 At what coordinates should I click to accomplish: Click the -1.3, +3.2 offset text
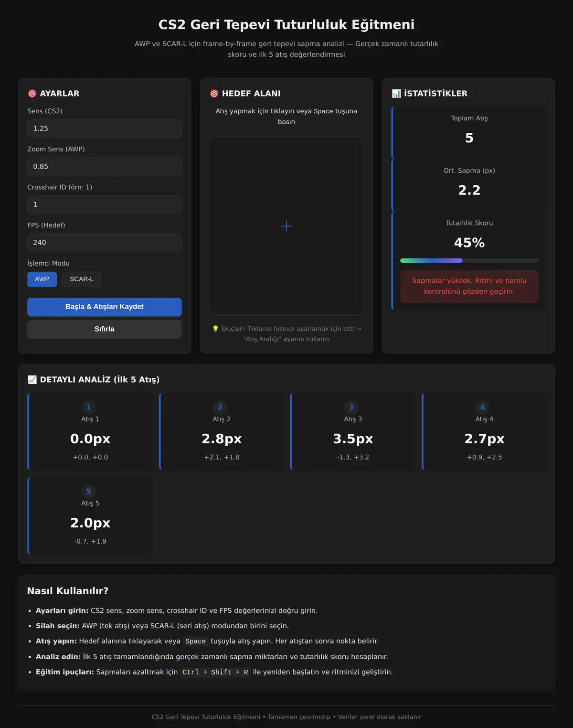tap(353, 457)
